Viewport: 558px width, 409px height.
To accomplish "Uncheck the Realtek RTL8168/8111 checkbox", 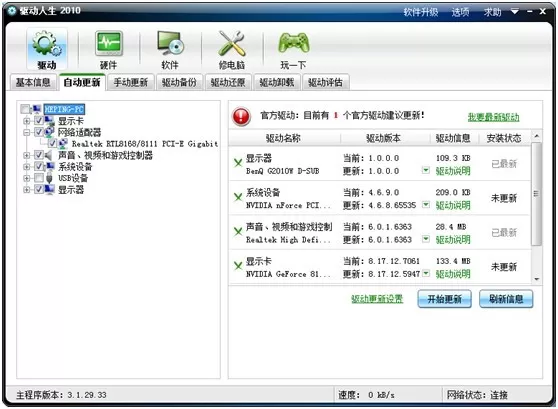I will pyautogui.click(x=53, y=143).
